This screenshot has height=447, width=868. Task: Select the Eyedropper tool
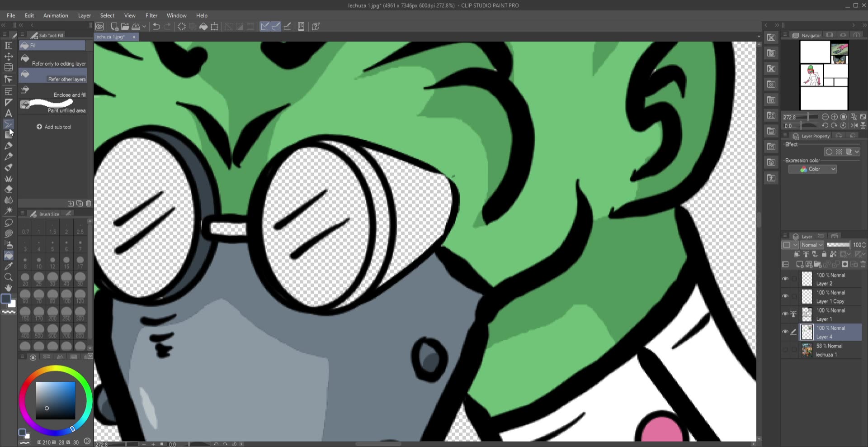point(9,265)
